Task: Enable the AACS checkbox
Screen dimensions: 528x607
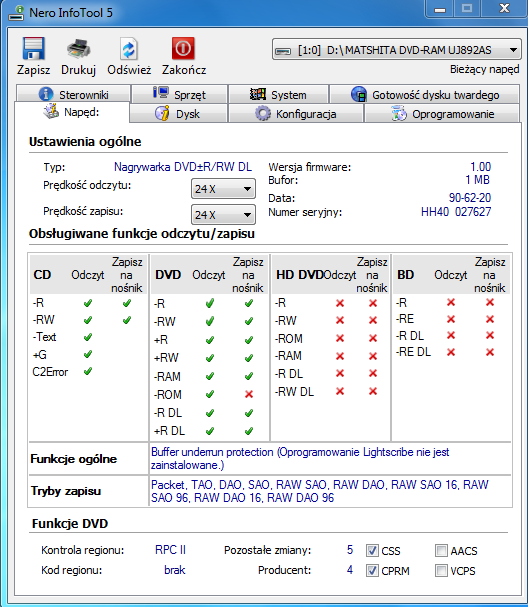Action: 441,550
